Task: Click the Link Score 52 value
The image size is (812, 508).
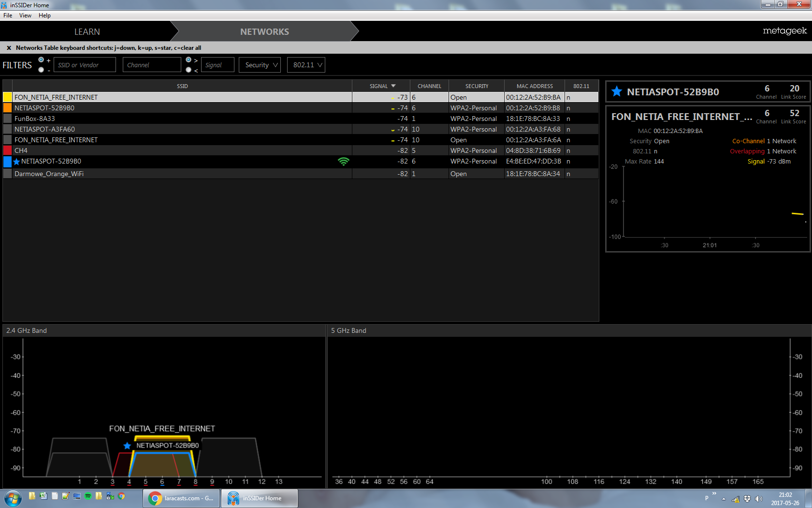Action: (x=794, y=113)
